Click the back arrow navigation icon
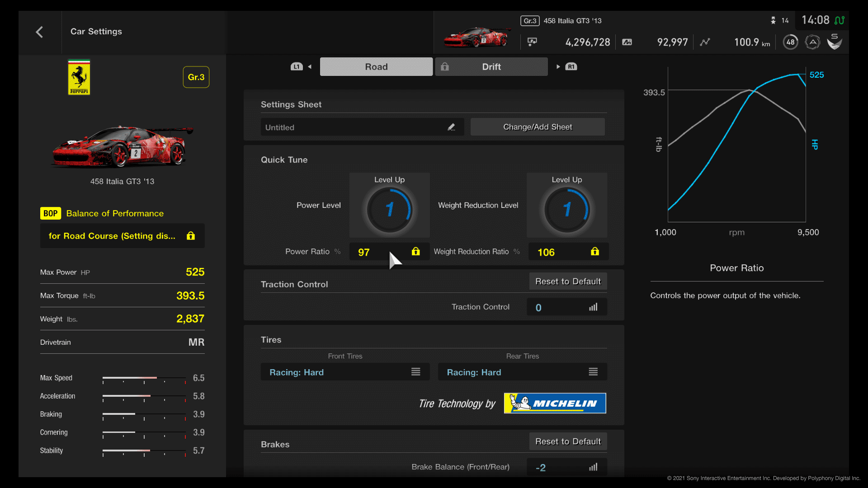Screen dimensions: 868x488 pos(40,32)
